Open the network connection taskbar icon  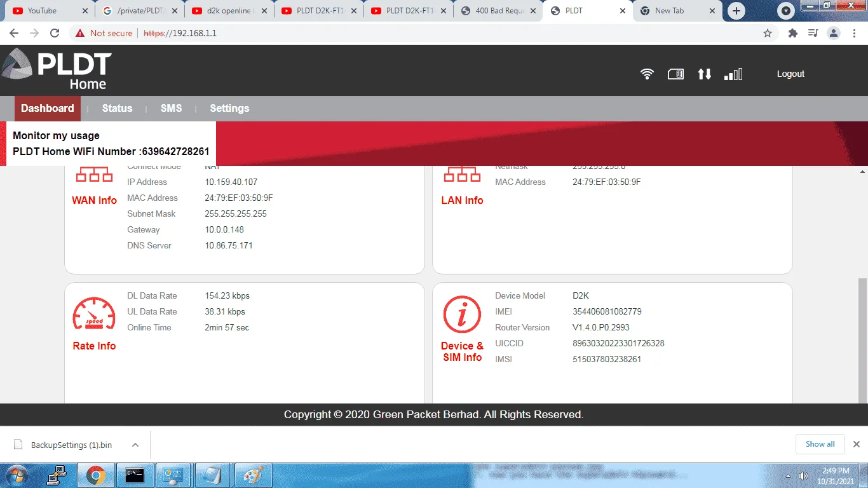pyautogui.click(x=57, y=475)
